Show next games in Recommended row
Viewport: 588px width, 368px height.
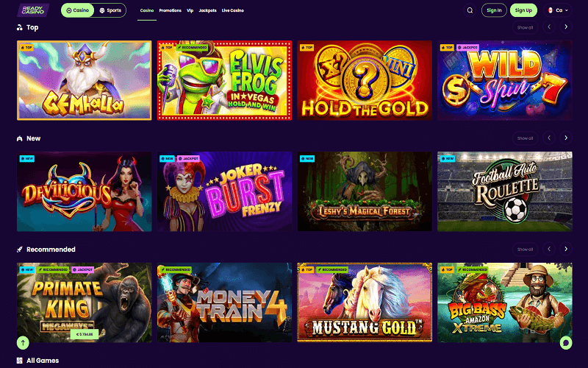(566, 249)
